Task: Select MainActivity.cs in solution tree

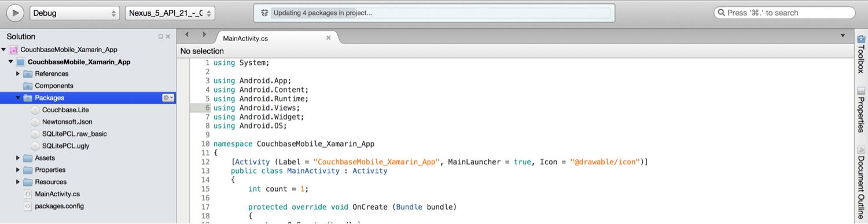Action: pos(57,194)
